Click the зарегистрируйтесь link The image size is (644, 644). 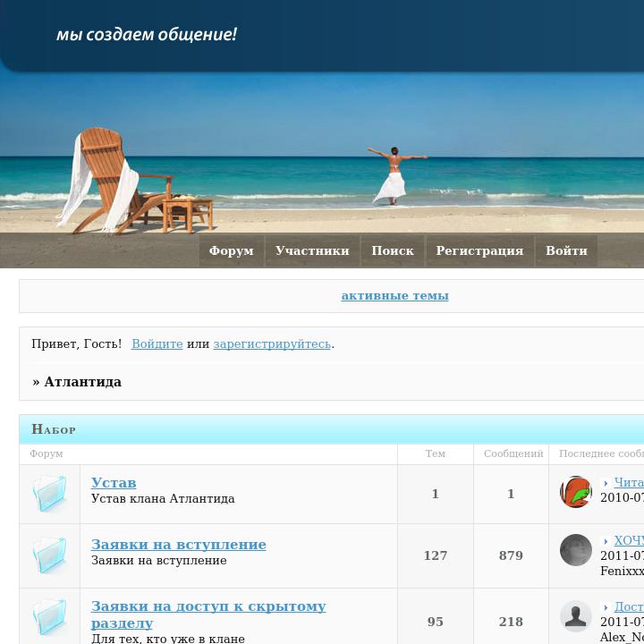272,344
